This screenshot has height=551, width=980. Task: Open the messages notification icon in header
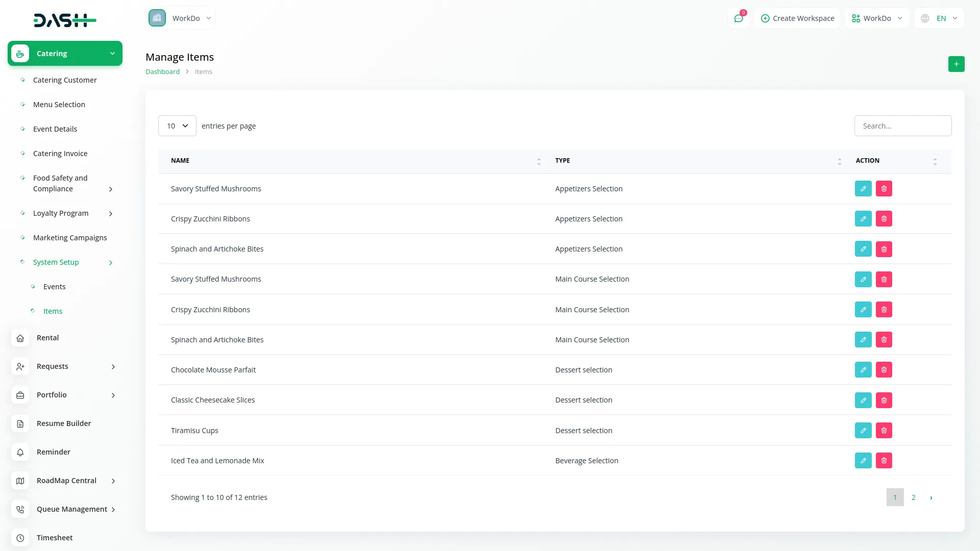[739, 18]
